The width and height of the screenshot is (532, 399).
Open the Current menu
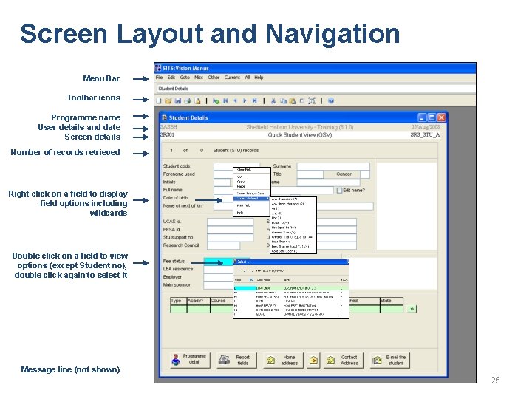pos(232,78)
